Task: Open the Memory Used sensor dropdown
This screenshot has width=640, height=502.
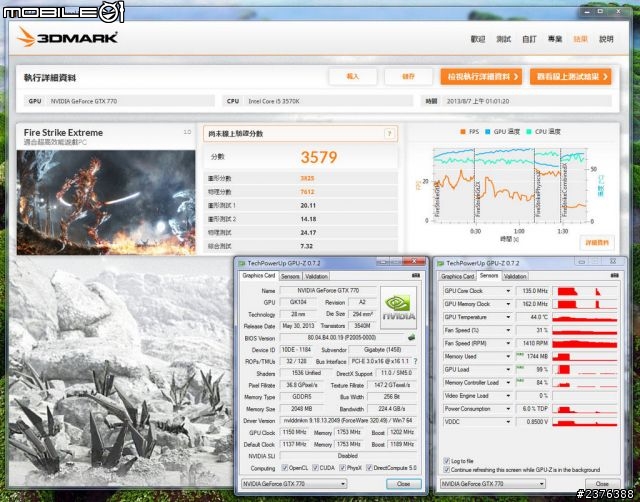Action: tap(508, 356)
